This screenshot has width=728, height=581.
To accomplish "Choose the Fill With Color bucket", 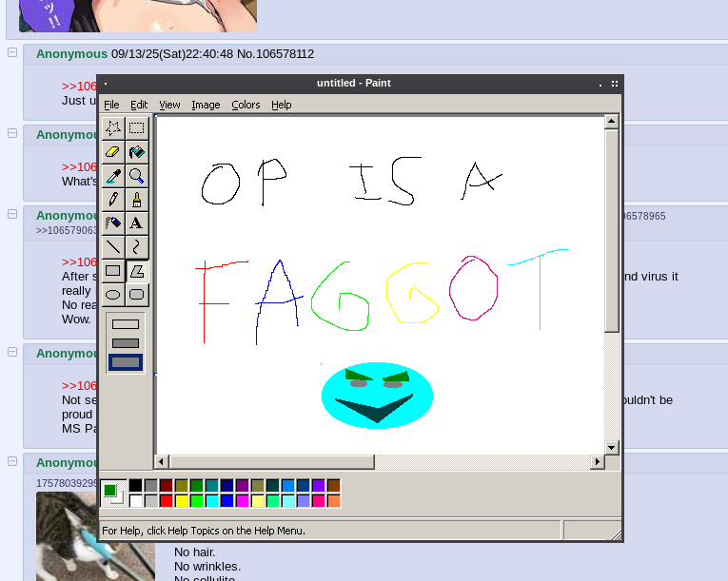I will pyautogui.click(x=137, y=152).
